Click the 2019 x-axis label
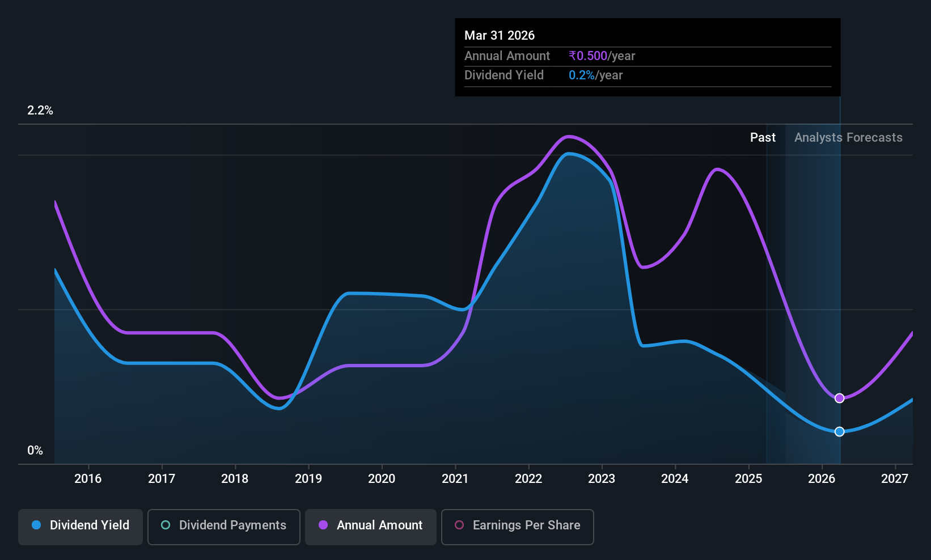Screen dimensions: 931x560 click(x=308, y=479)
